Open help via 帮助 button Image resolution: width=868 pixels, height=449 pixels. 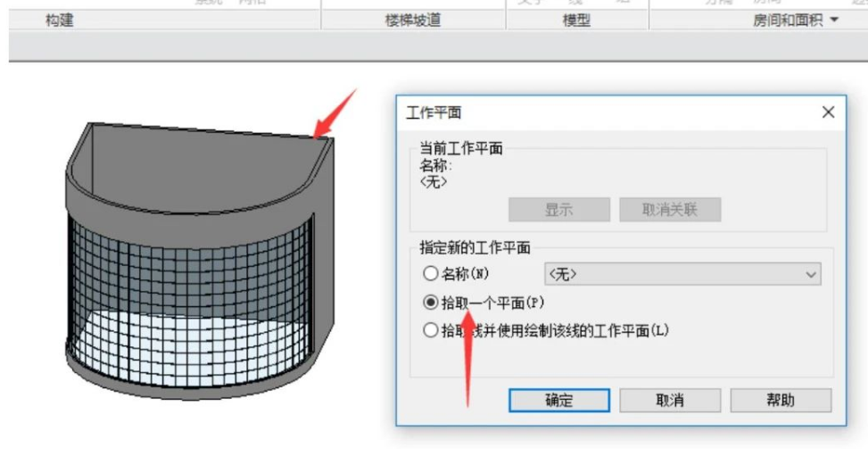click(x=781, y=400)
